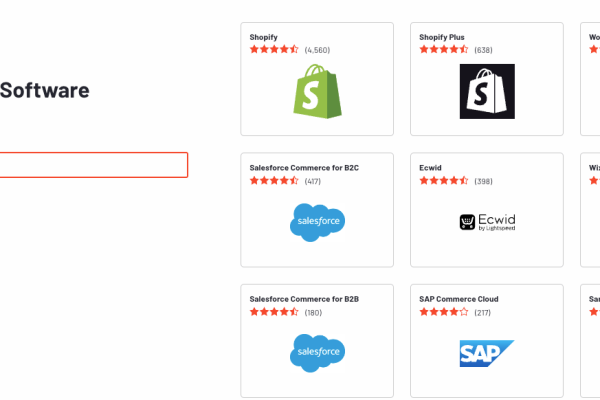Click the red-outlined search input field
The image size is (600, 400).
click(x=94, y=165)
